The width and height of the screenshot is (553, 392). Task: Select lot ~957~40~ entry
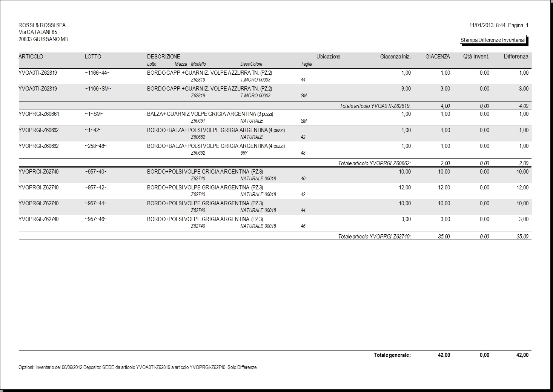click(x=96, y=172)
